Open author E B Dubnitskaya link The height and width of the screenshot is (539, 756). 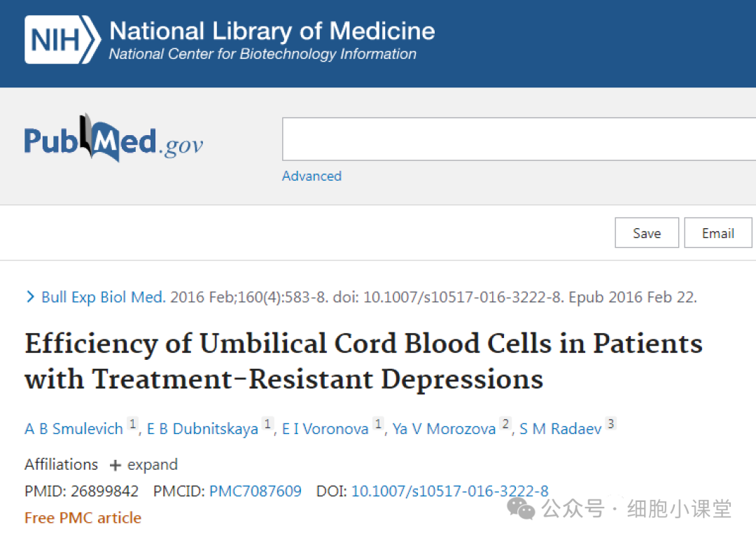202,428
